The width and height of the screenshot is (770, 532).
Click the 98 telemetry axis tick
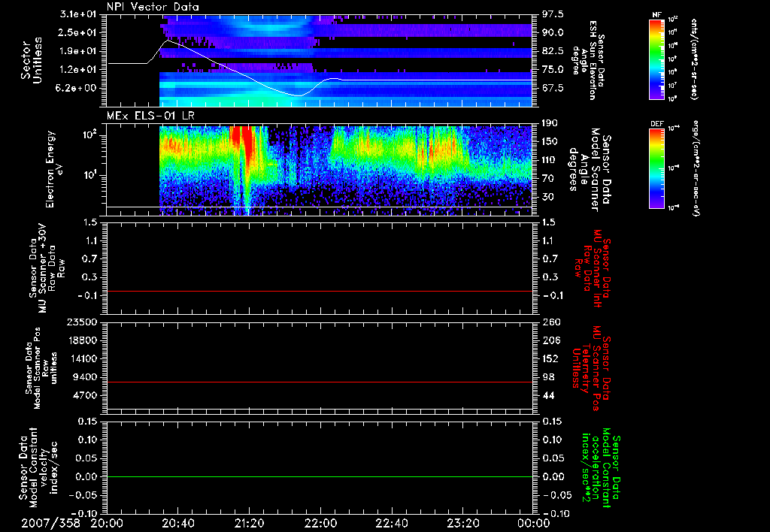coord(548,377)
